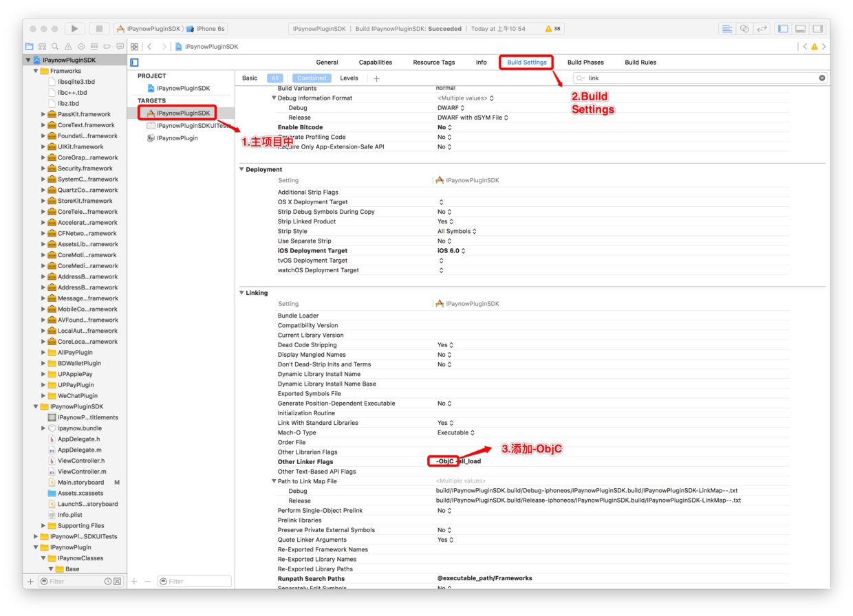
Task: Open the Build Phases tab
Action: (585, 63)
